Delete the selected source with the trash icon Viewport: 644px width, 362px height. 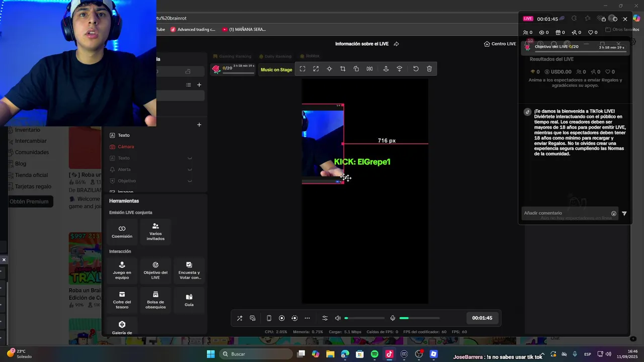429,69
